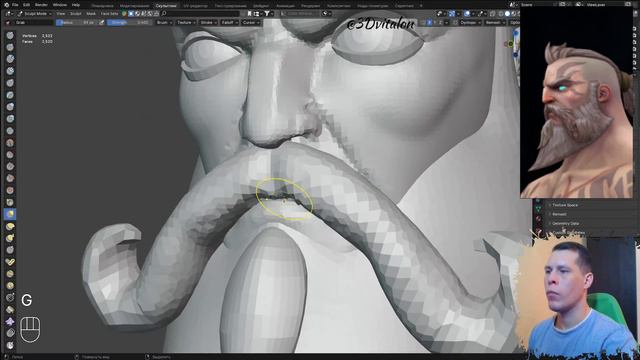Open the File menu
The image size is (640, 360).
(15, 5)
